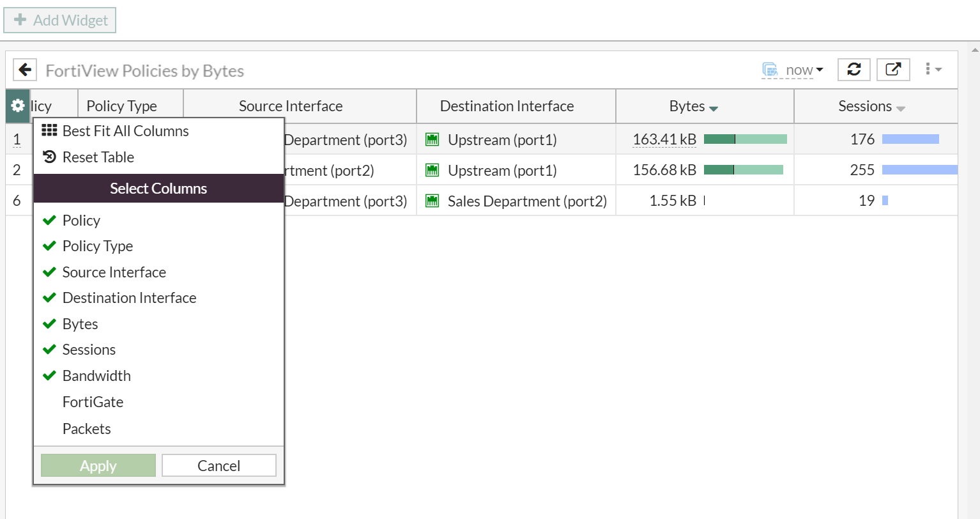Click the Sessions column sort arrow
The image size is (980, 519).
coord(901,109)
